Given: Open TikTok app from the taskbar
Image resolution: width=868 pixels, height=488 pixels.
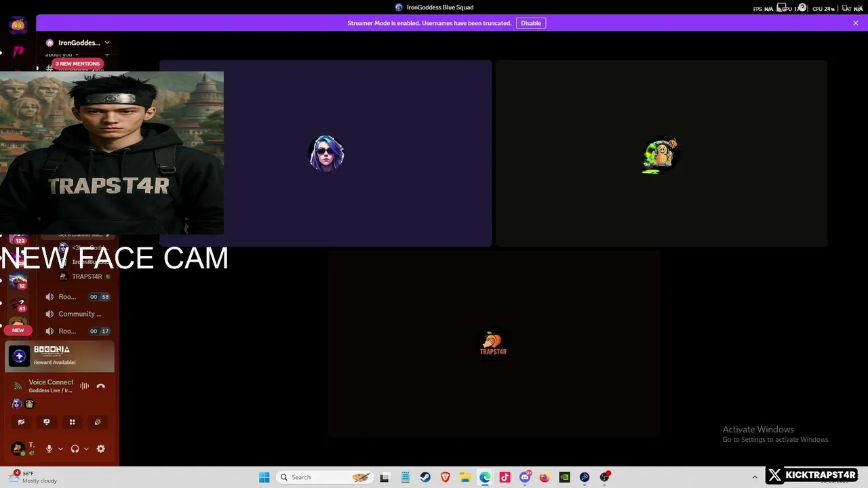Looking at the screenshot, I should point(505,477).
